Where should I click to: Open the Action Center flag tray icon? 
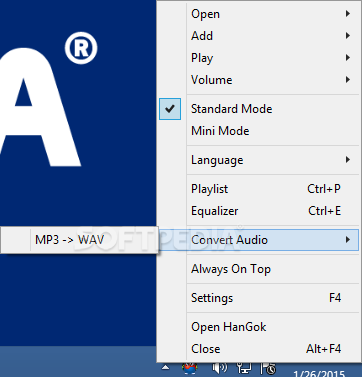click(x=267, y=369)
